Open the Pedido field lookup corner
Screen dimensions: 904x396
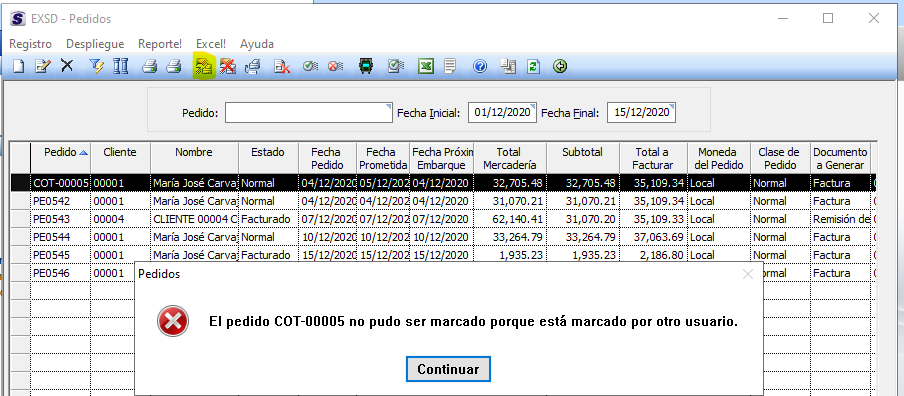[x=389, y=106]
